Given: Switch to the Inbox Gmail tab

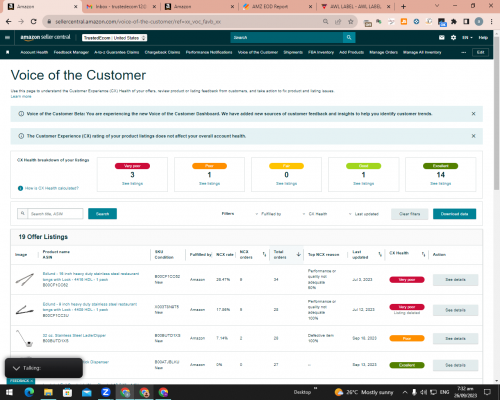Looking at the screenshot, I should pyautogui.click(x=120, y=7).
